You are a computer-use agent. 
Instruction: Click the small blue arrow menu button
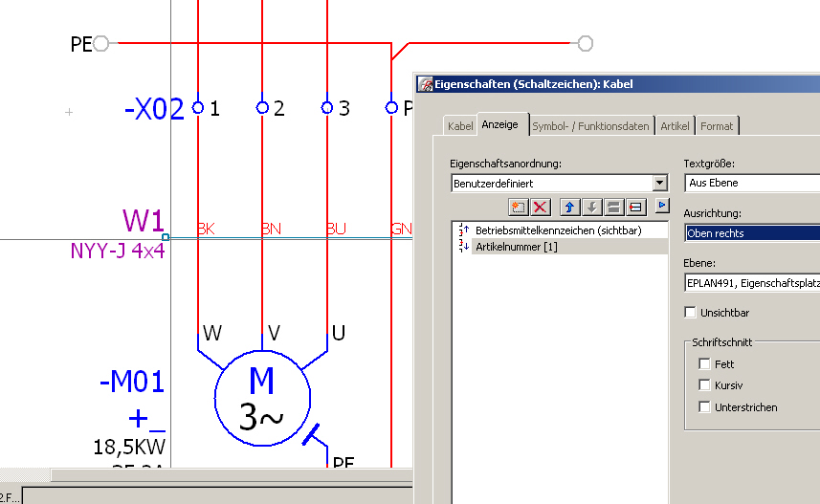(661, 206)
